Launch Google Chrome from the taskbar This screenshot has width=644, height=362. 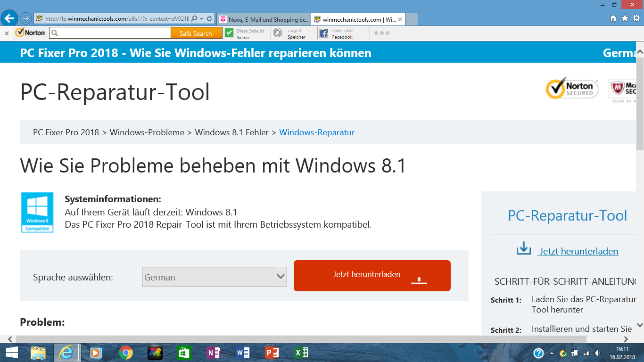[125, 353]
